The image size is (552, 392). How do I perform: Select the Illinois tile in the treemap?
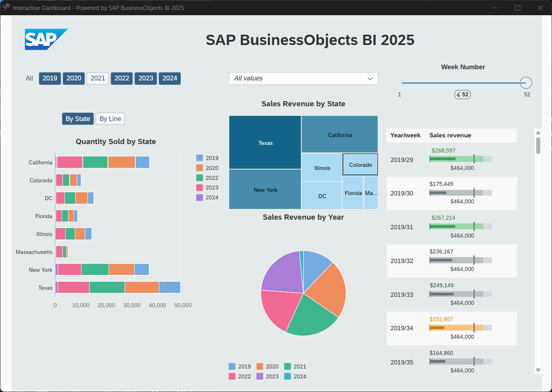tap(322, 168)
